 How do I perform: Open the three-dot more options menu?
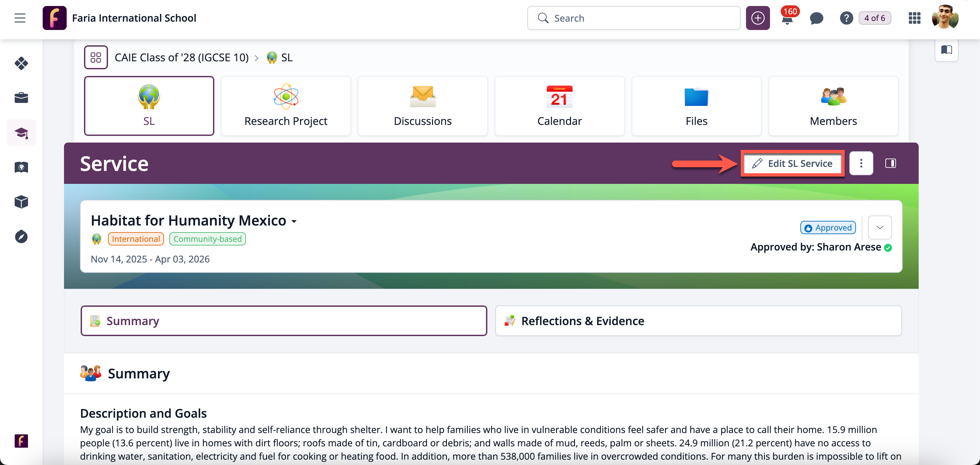click(861, 163)
